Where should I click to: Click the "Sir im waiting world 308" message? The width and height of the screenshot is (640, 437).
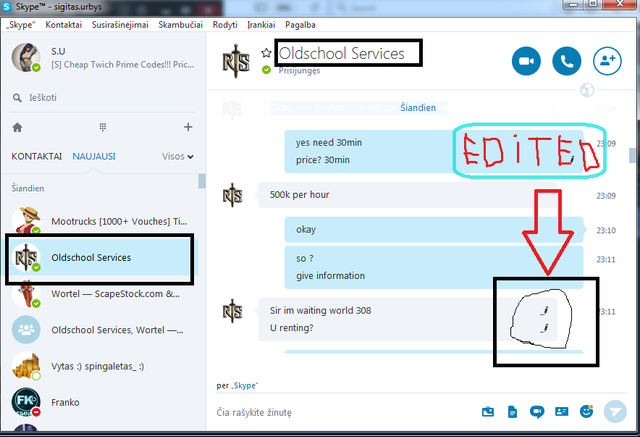point(320,311)
